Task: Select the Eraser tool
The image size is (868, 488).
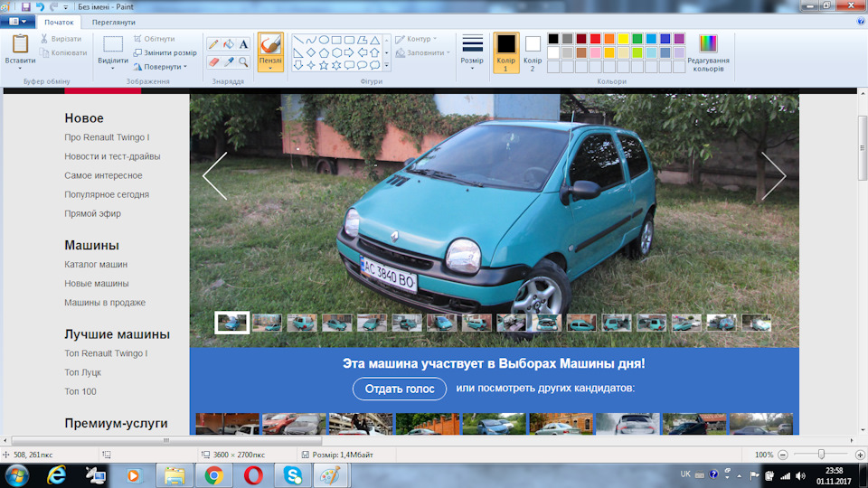Action: coord(213,62)
